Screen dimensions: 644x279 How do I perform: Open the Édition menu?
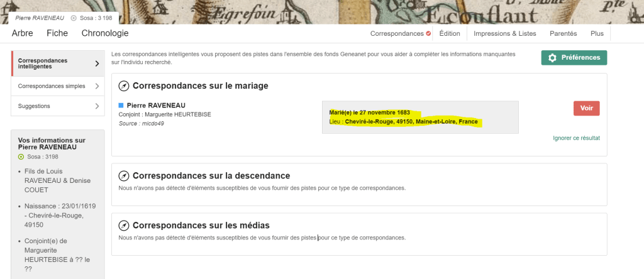449,33
